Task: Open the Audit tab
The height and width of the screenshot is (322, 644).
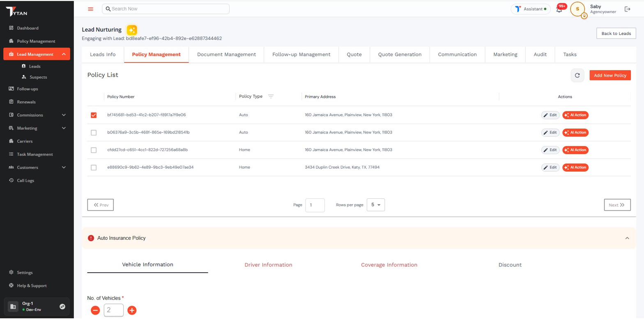Action: point(540,55)
